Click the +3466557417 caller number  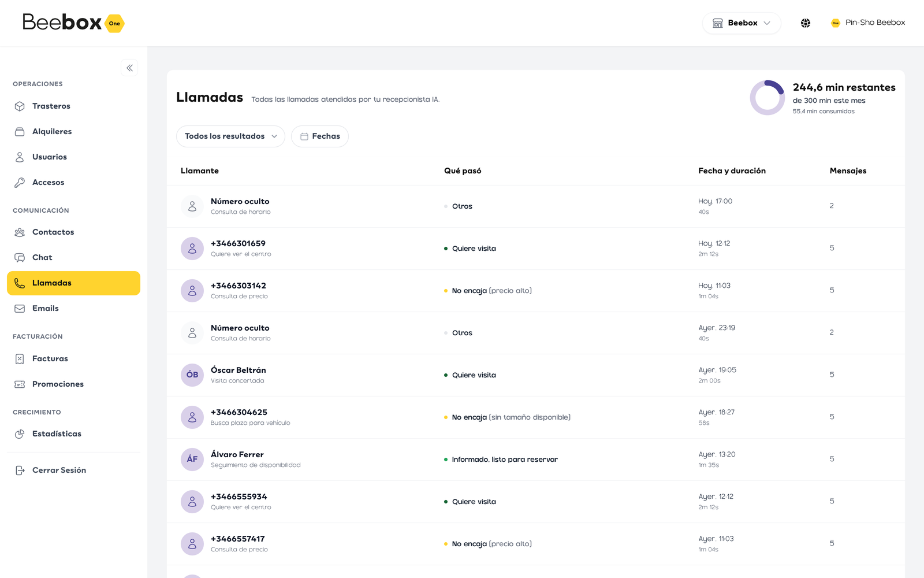pos(238,539)
